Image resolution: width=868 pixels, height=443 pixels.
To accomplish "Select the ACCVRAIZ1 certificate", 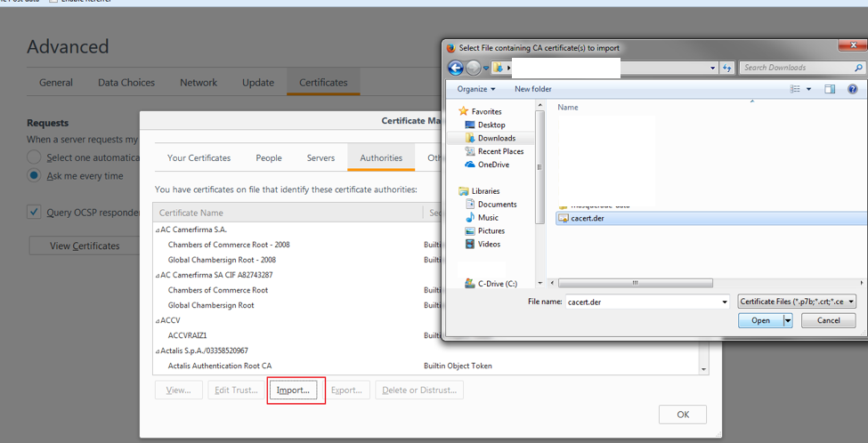I will [x=187, y=335].
